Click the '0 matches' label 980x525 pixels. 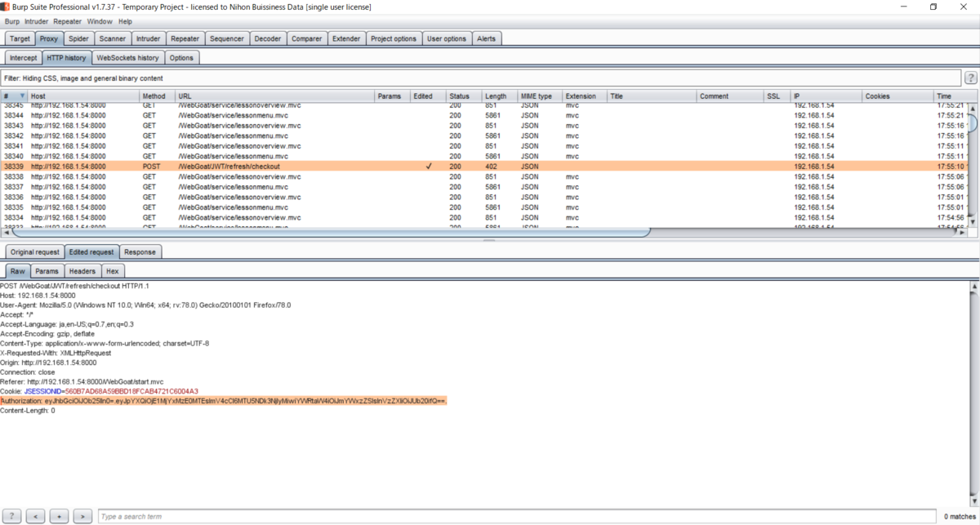click(960, 517)
